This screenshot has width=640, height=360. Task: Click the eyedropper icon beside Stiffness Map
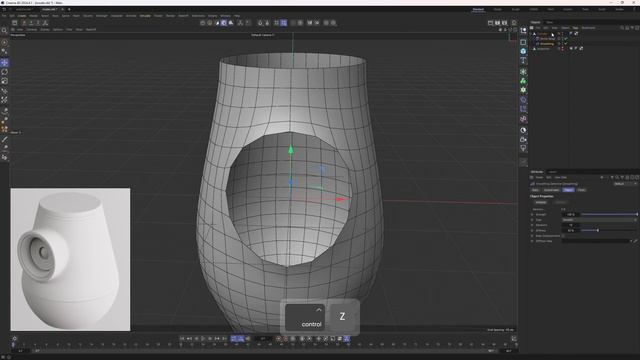point(636,241)
